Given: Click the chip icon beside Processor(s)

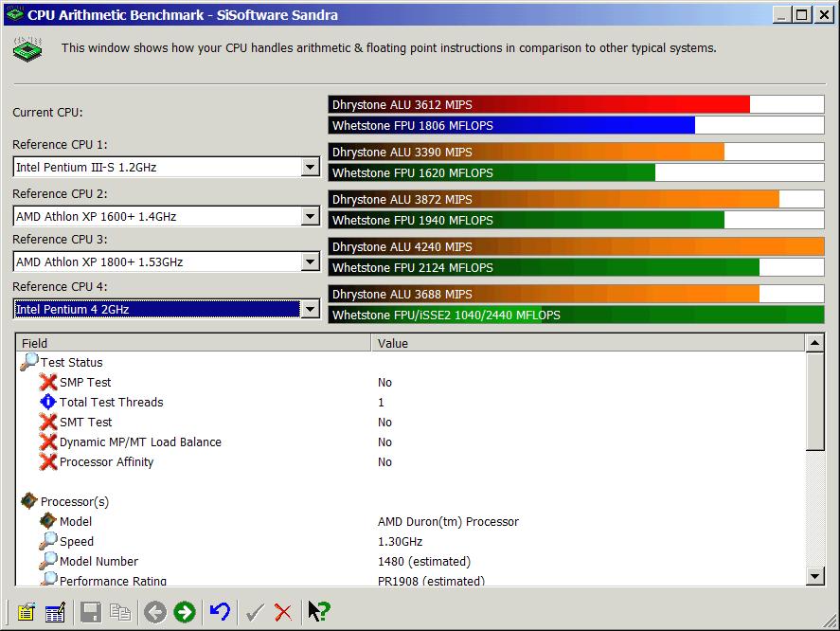Looking at the screenshot, I should point(29,501).
